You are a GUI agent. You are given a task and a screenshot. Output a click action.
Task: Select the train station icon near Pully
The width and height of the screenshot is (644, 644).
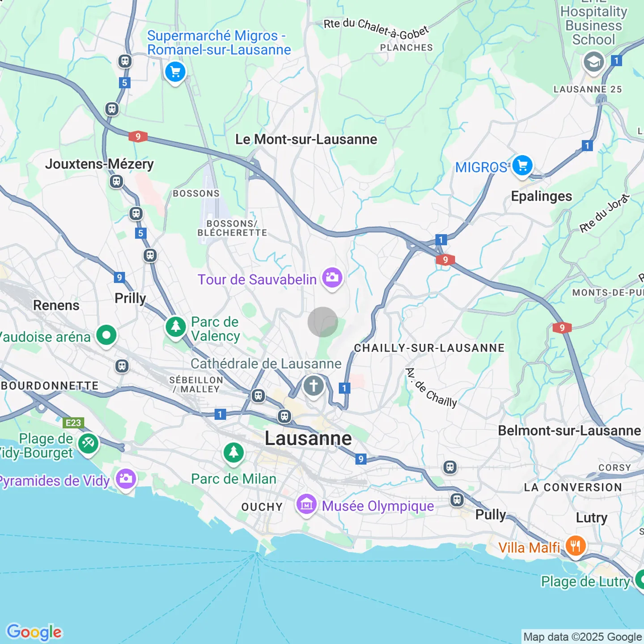[457, 500]
